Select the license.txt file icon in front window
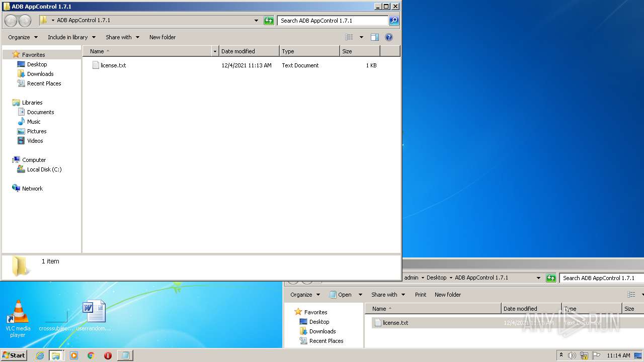This screenshot has height=362, width=644. click(96, 65)
